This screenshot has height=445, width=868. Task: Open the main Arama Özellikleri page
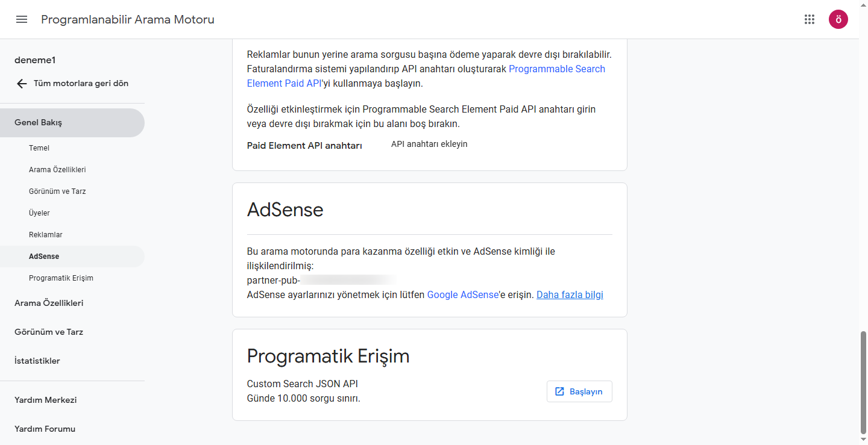coord(49,303)
